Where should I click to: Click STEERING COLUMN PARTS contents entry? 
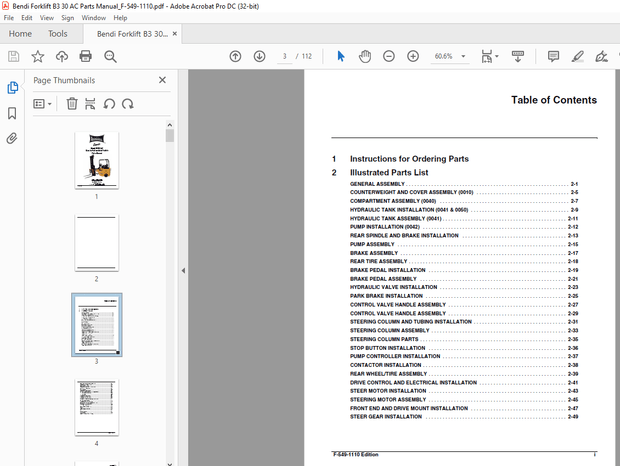click(x=464, y=339)
